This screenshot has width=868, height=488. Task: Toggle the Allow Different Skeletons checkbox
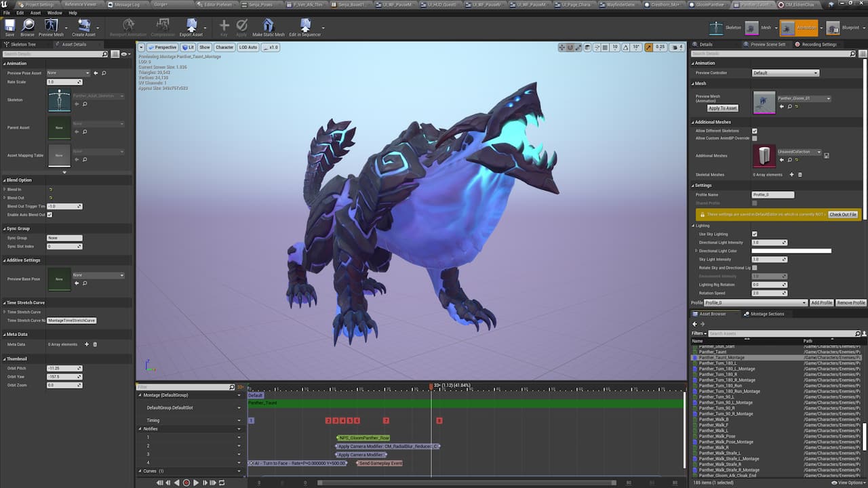click(755, 131)
